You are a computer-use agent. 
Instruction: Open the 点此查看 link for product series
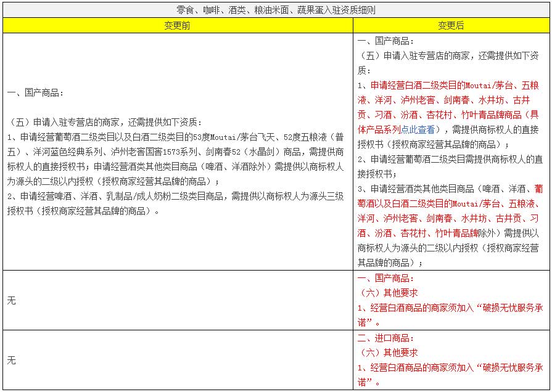pos(418,129)
